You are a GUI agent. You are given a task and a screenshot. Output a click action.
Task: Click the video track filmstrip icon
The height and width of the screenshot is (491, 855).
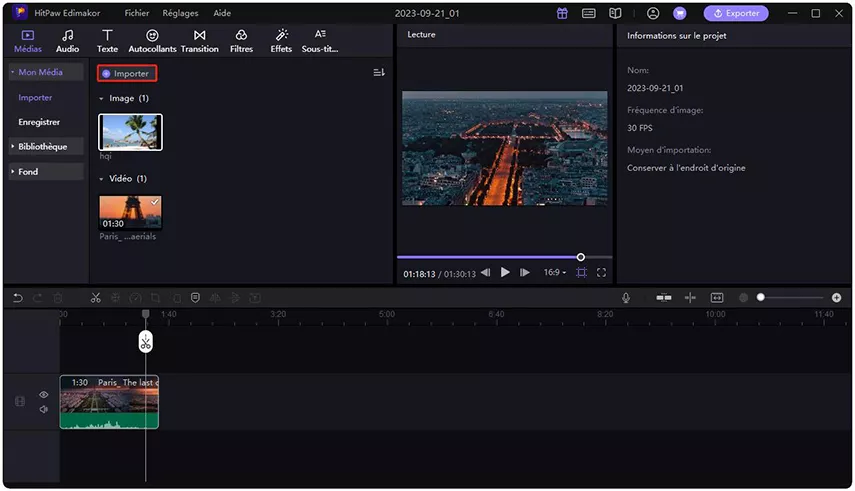pos(20,402)
